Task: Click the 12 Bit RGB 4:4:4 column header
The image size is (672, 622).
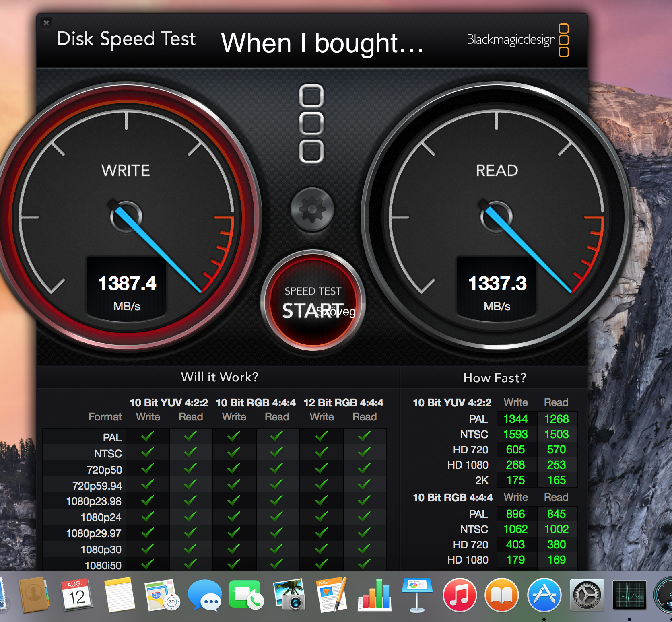Action: [343, 402]
